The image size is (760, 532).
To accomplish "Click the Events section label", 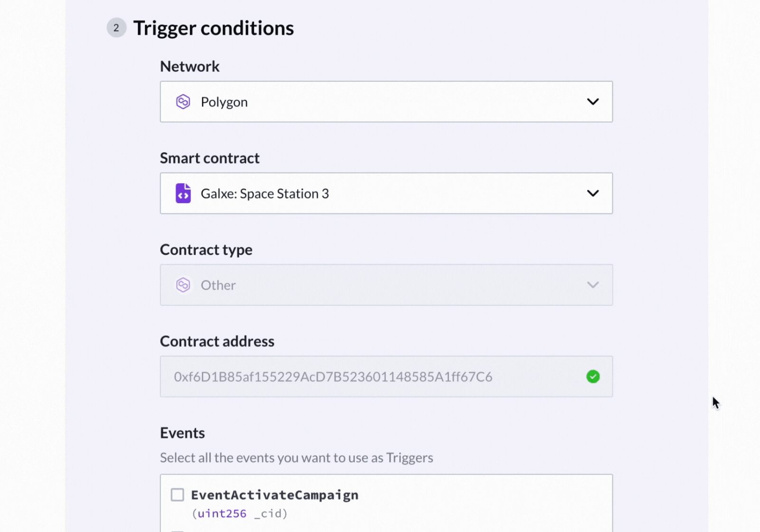I will tap(182, 433).
